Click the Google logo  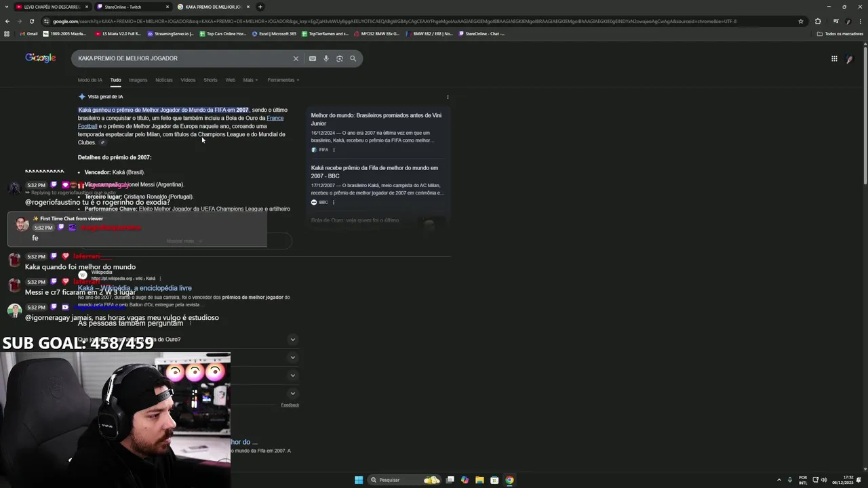41,58
